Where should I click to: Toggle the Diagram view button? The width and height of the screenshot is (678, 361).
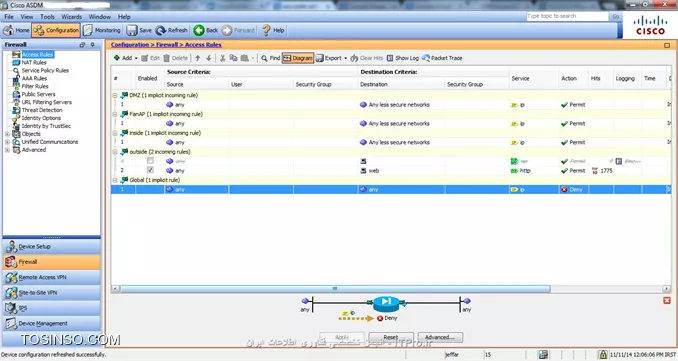click(298, 58)
